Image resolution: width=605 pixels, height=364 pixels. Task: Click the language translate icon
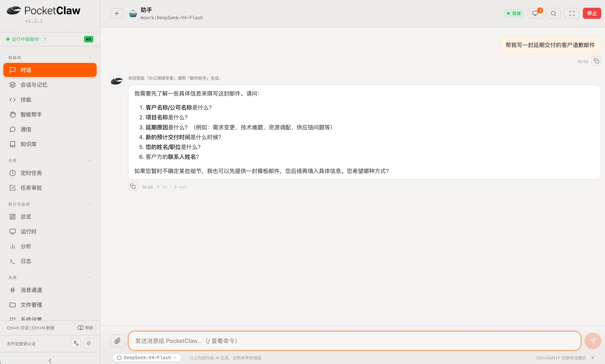click(x=76, y=343)
